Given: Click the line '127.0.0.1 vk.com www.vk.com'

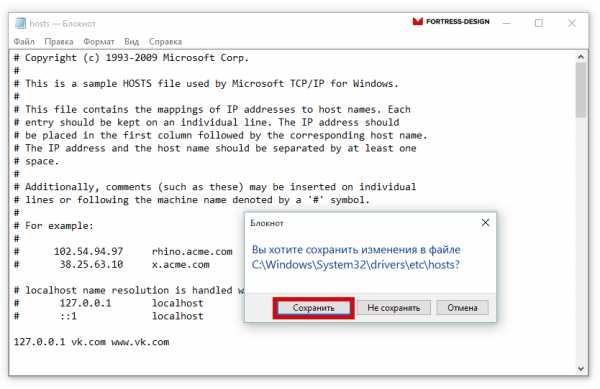Looking at the screenshot, I should [91, 342].
